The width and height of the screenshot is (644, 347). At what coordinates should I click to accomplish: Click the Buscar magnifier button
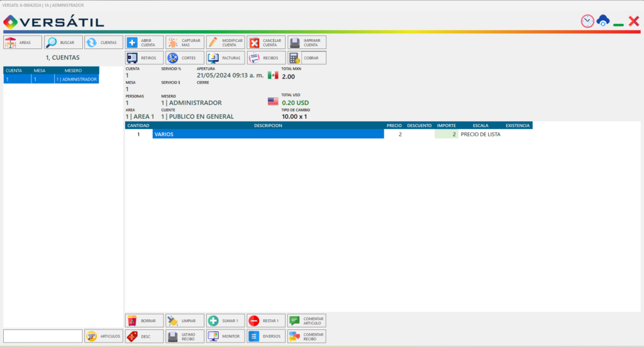click(x=64, y=42)
